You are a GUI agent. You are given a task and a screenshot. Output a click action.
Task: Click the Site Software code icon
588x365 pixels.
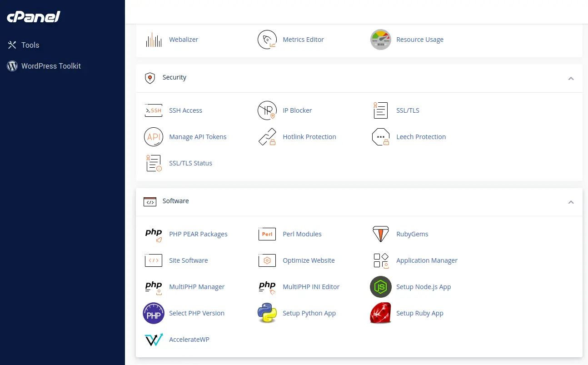[x=154, y=260]
